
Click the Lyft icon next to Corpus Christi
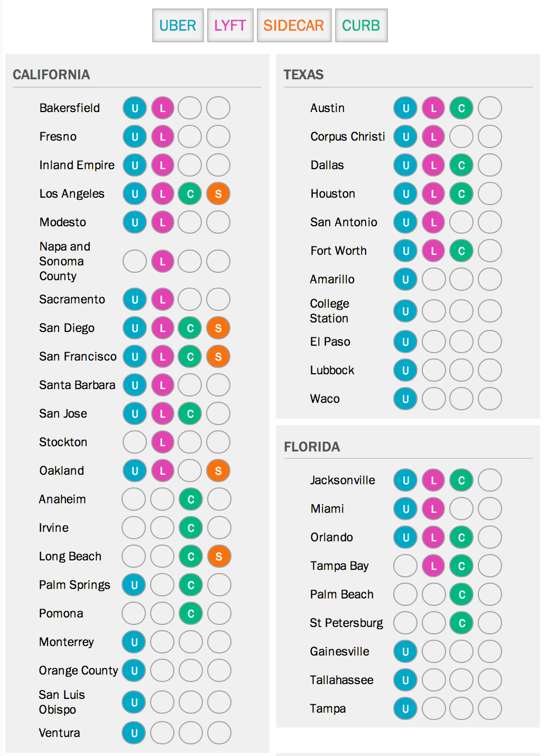click(x=433, y=136)
